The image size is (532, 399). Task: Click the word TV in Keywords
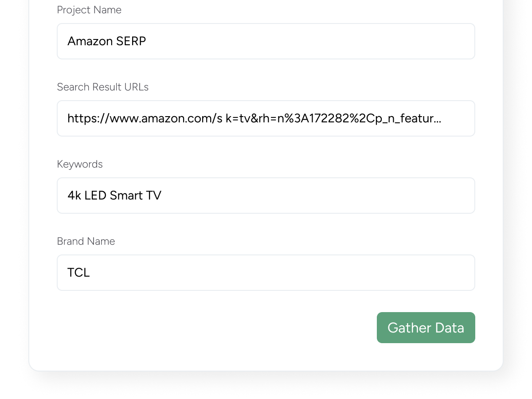153,196
